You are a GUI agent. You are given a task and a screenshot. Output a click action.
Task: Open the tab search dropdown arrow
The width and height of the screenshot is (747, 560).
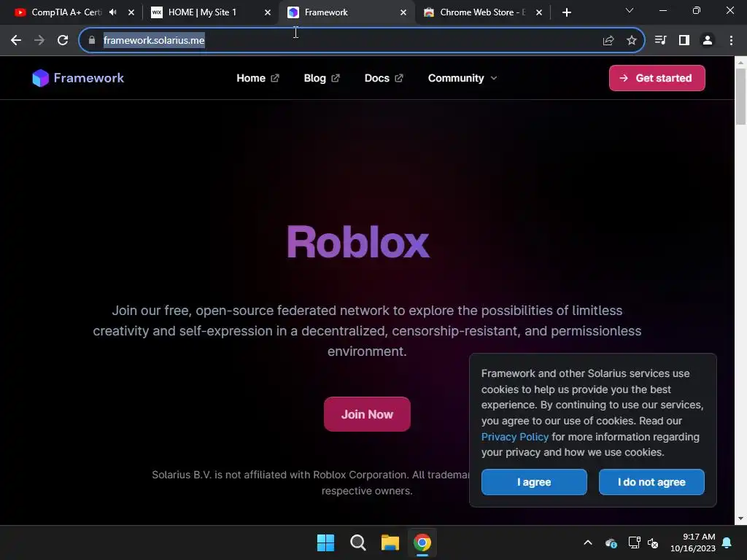point(630,10)
